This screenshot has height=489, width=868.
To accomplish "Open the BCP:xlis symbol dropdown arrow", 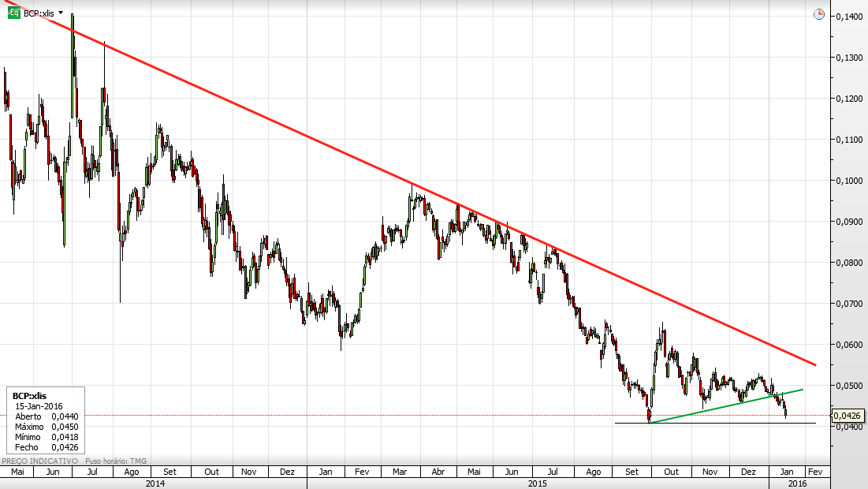I will (x=61, y=13).
